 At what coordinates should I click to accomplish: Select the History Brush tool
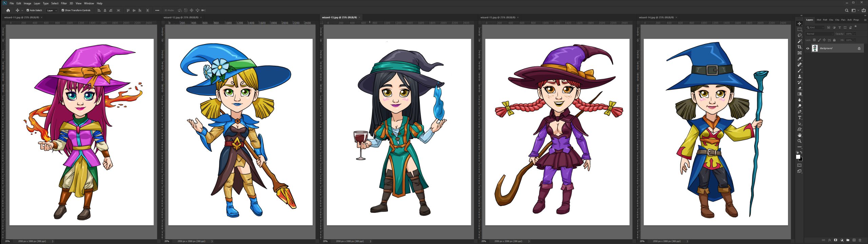point(800,82)
